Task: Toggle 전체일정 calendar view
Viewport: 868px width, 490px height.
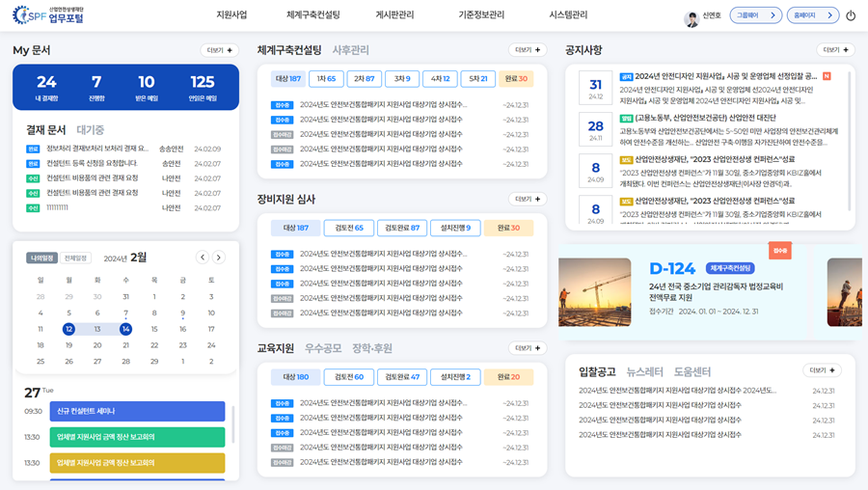Action: (75, 259)
